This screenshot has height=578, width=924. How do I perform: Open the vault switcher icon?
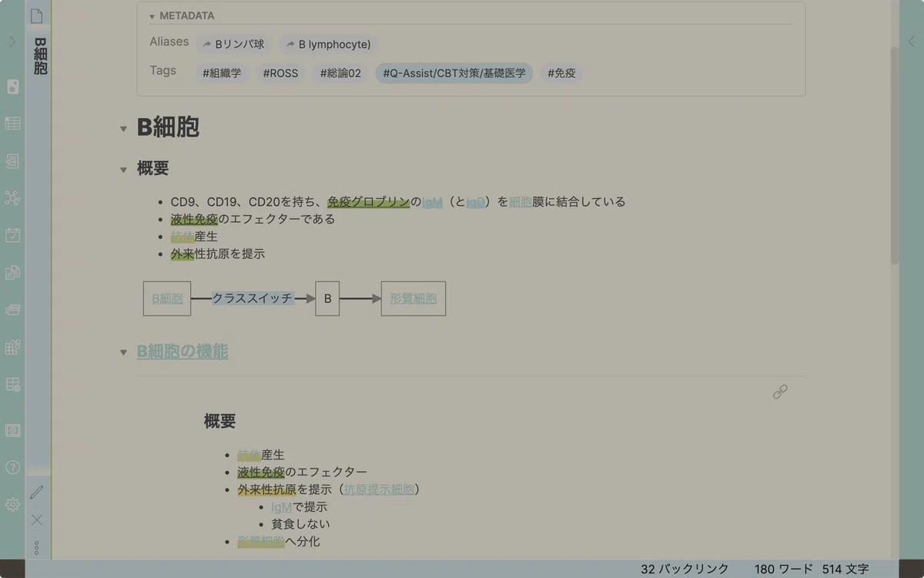click(x=12, y=430)
